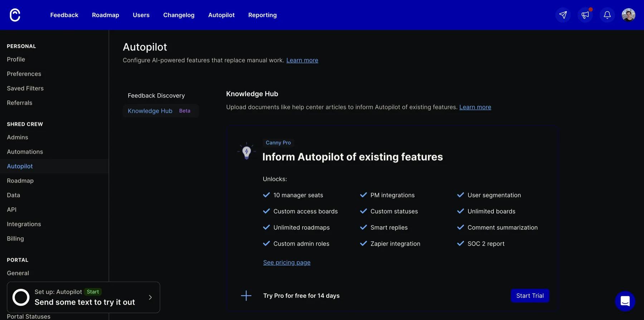Click the Start badge in setup card
The image size is (644, 320).
(93, 292)
